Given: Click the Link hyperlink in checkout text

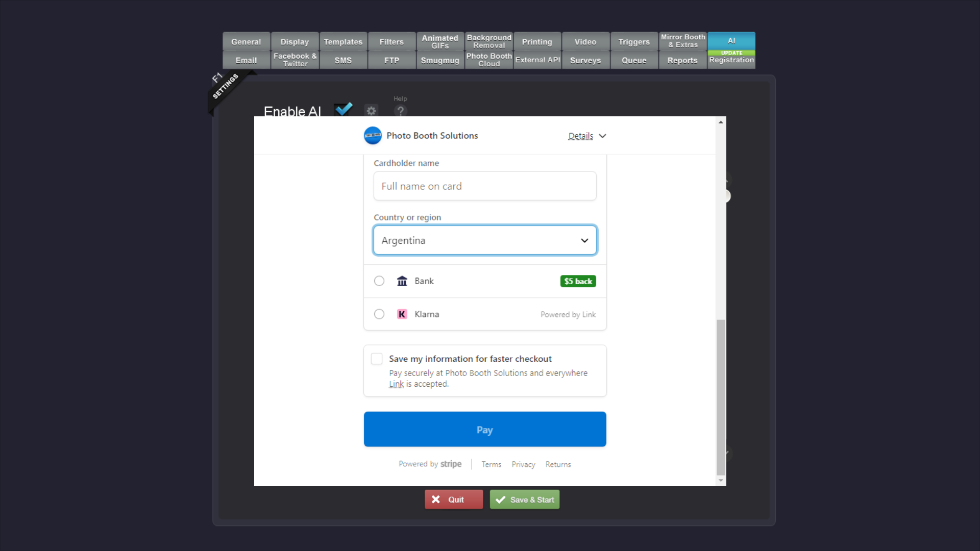Looking at the screenshot, I should tap(396, 384).
